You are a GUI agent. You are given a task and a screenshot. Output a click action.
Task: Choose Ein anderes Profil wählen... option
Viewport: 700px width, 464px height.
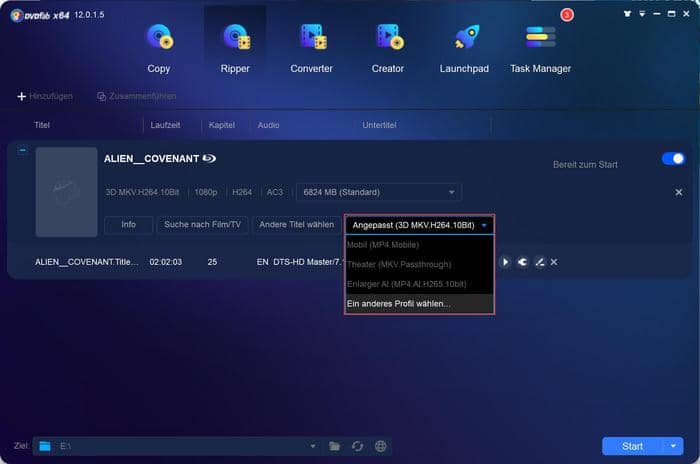[x=419, y=304]
